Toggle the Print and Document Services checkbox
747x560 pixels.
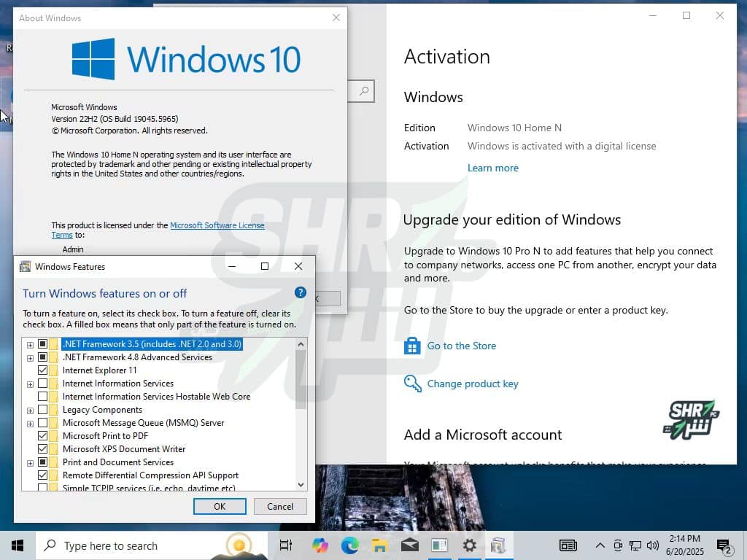coord(42,462)
